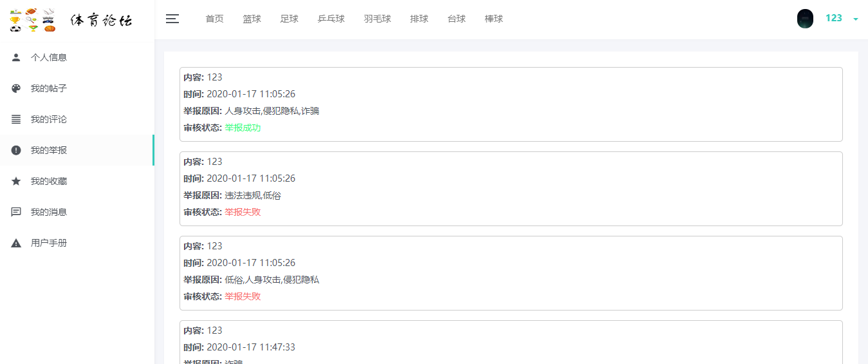This screenshot has width=868, height=364.
Task: Open the 123 username menu
Action: tap(833, 18)
